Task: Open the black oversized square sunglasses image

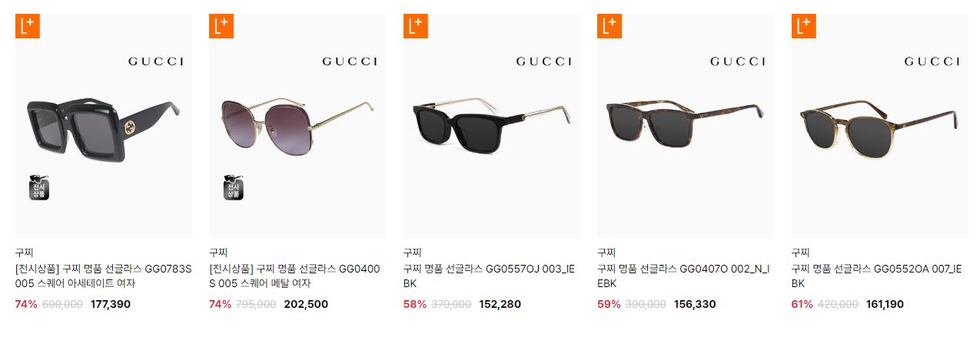Action: tap(104, 126)
